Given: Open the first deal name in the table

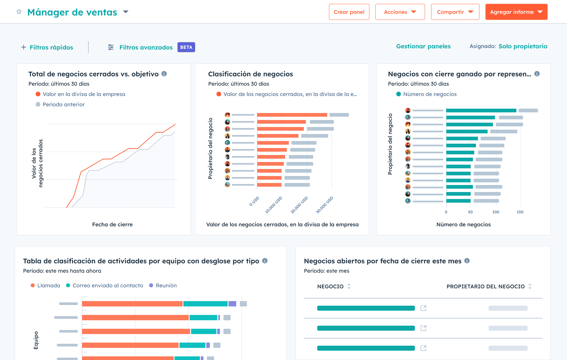Looking at the screenshot, I should 366,308.
